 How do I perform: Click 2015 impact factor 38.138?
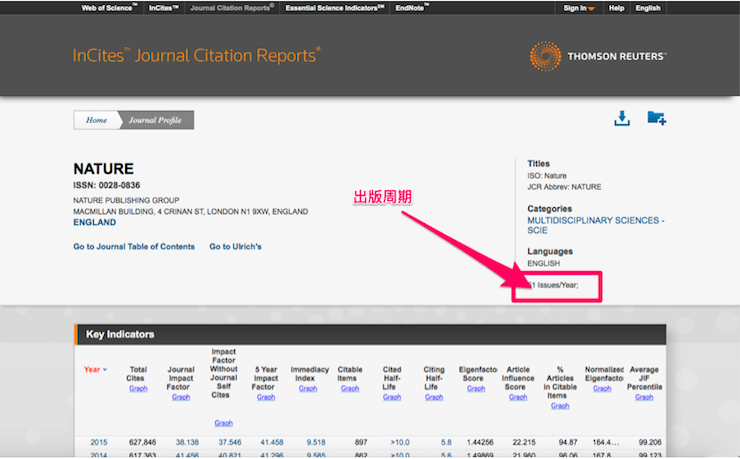click(x=187, y=442)
